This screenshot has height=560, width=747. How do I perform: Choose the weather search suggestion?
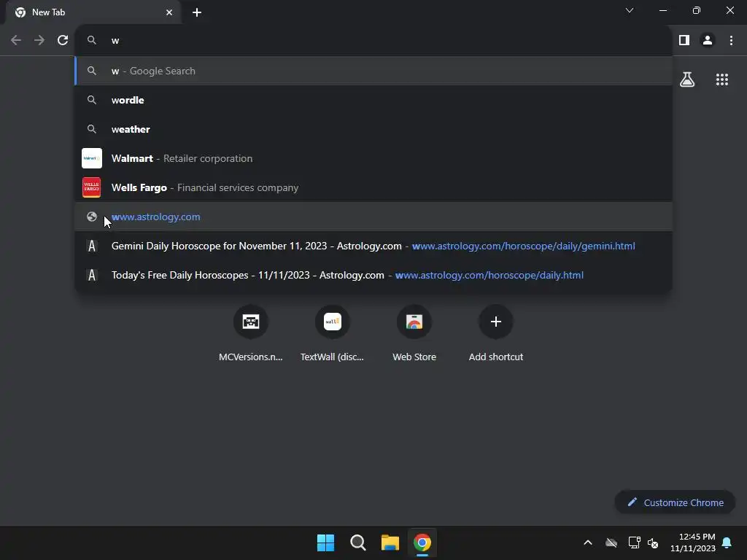pyautogui.click(x=373, y=129)
